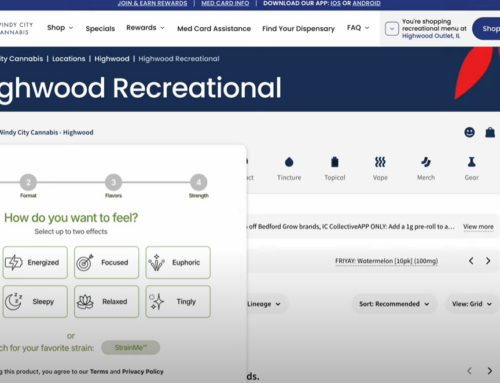This screenshot has width=500, height=383.
Task: Open the Specials menu item
Action: tap(100, 29)
